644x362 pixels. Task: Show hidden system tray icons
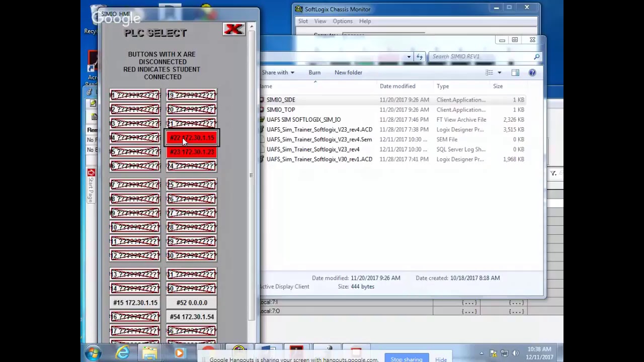click(481, 353)
